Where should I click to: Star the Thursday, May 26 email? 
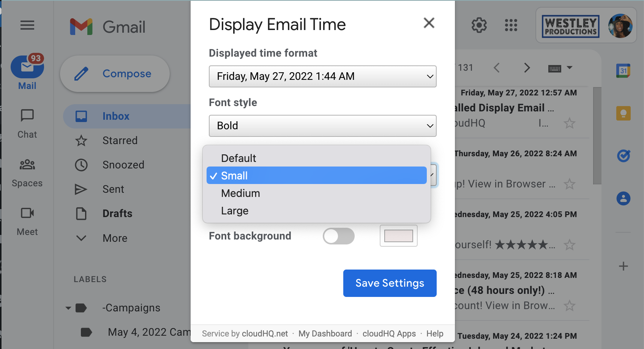[569, 184]
